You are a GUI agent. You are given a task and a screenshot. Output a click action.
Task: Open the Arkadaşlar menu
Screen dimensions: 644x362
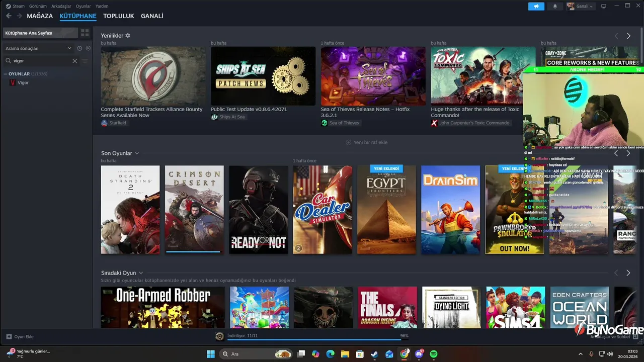[61, 6]
